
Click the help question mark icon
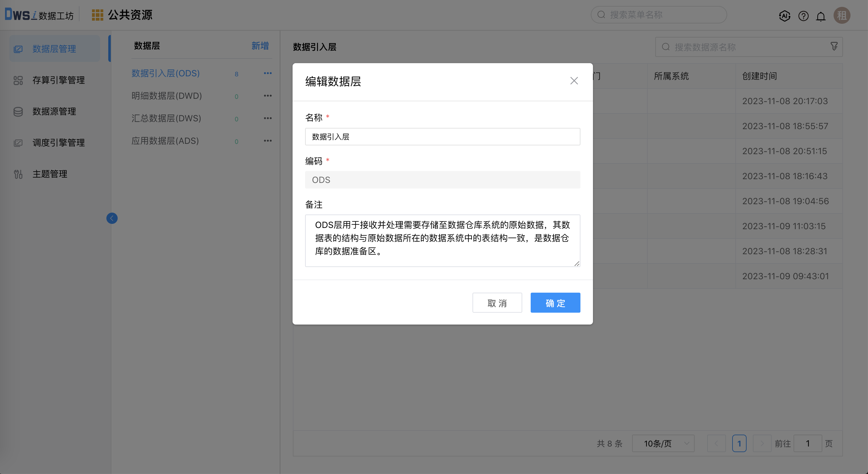point(803,16)
